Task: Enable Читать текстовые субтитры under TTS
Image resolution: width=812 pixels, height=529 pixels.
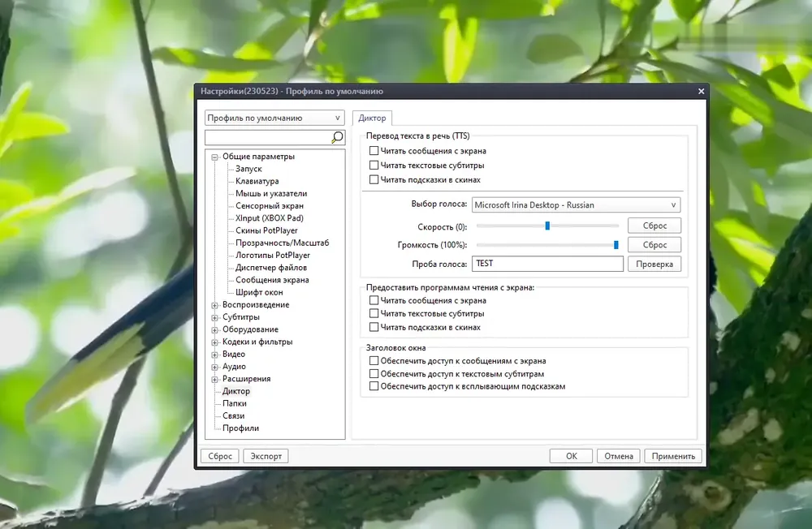Action: point(374,166)
